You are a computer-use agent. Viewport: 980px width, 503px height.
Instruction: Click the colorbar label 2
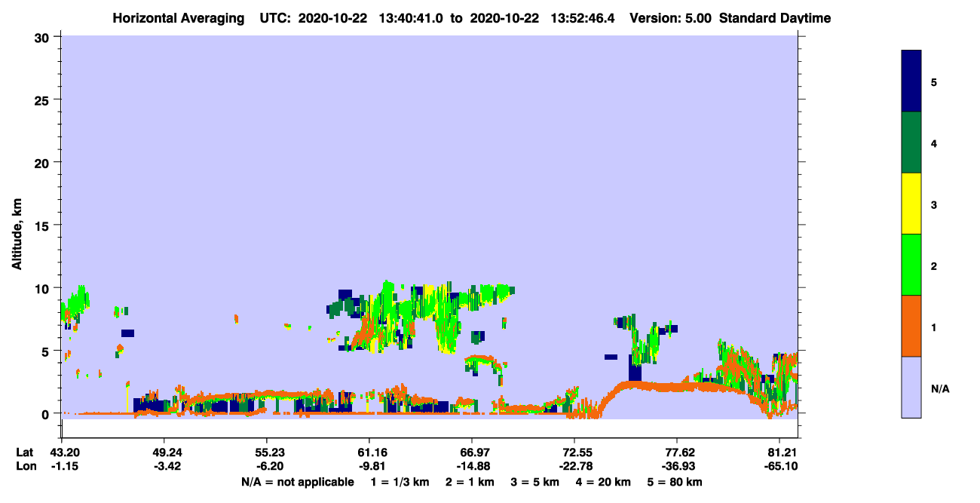click(x=934, y=265)
